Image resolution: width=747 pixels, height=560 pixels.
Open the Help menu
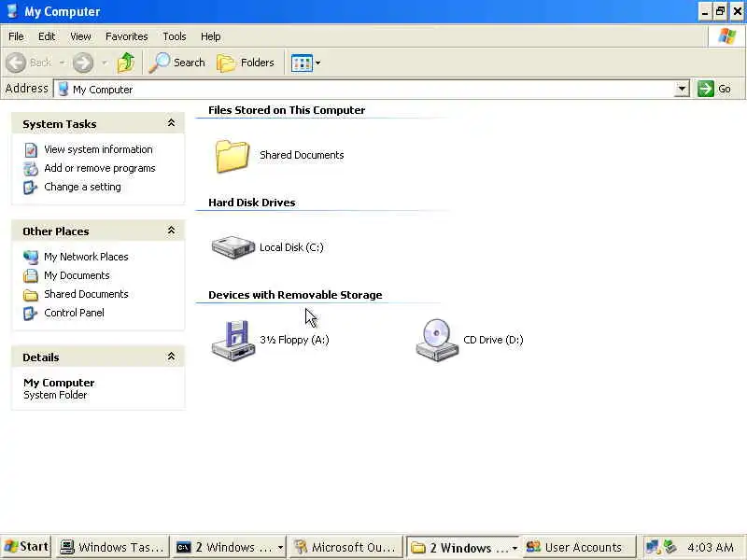click(211, 36)
